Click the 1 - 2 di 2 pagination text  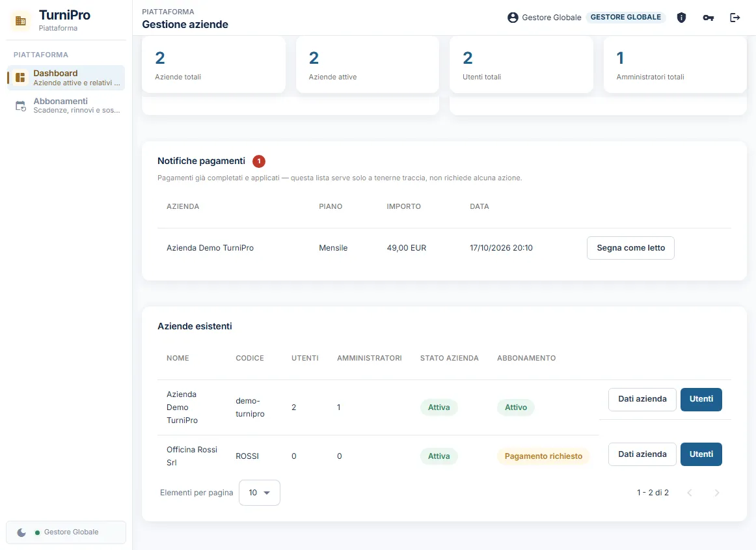point(653,493)
